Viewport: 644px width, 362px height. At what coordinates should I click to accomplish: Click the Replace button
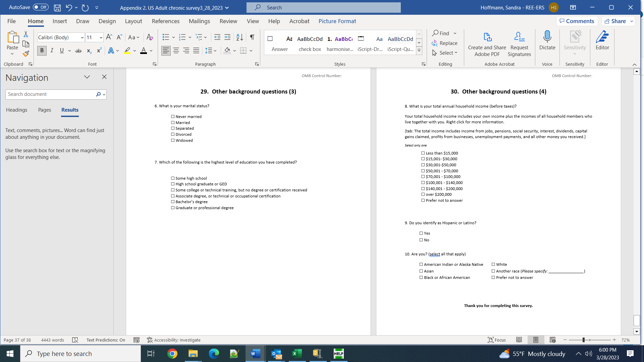coord(445,43)
